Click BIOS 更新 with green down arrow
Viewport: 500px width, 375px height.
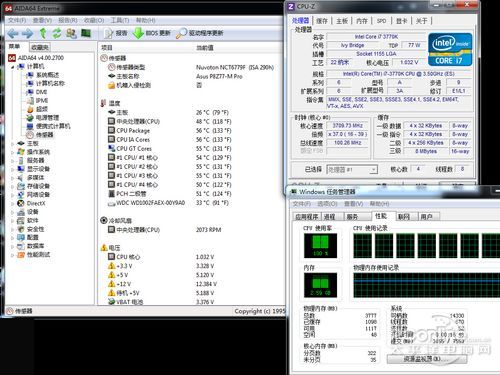click(152, 33)
